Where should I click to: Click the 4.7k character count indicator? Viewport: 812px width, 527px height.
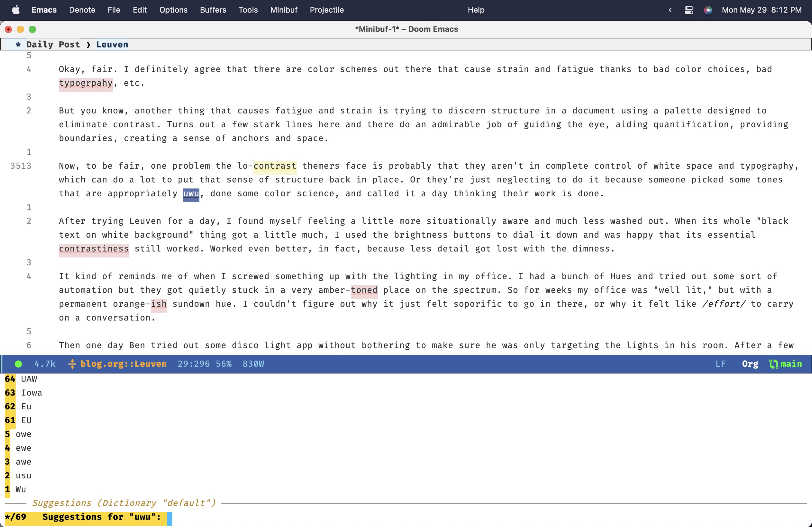tap(45, 364)
